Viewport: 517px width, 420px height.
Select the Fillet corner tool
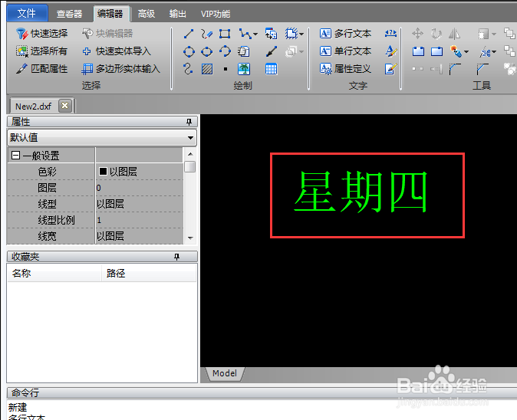click(455, 69)
